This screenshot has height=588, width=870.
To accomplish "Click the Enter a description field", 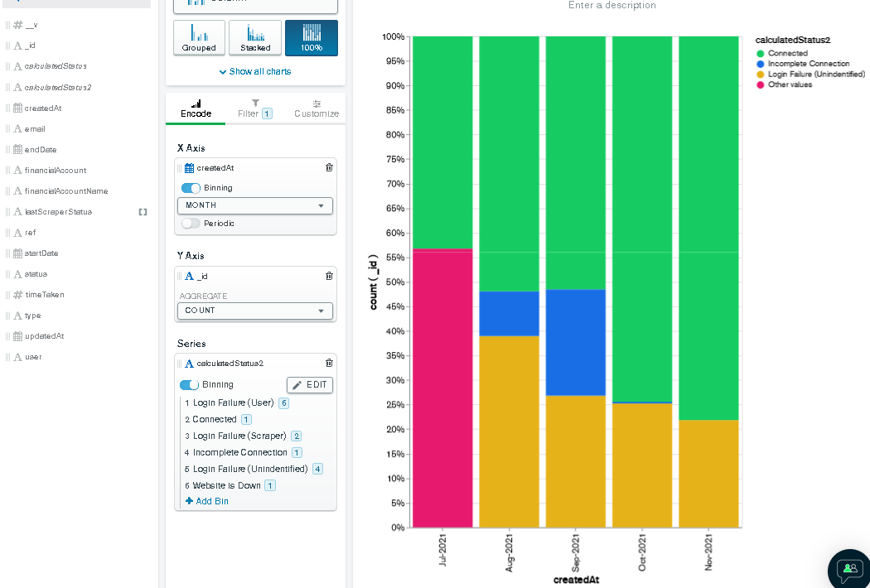I will (x=611, y=6).
